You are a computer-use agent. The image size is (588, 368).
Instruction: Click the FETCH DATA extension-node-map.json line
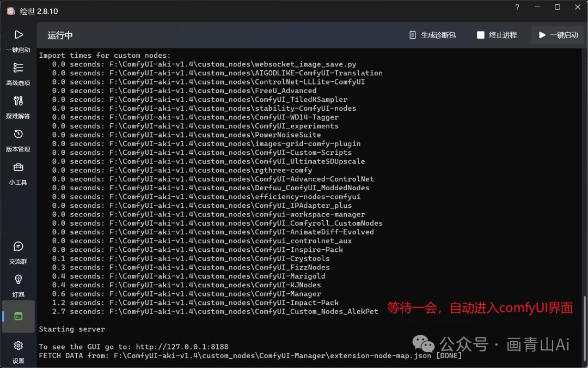coord(250,355)
